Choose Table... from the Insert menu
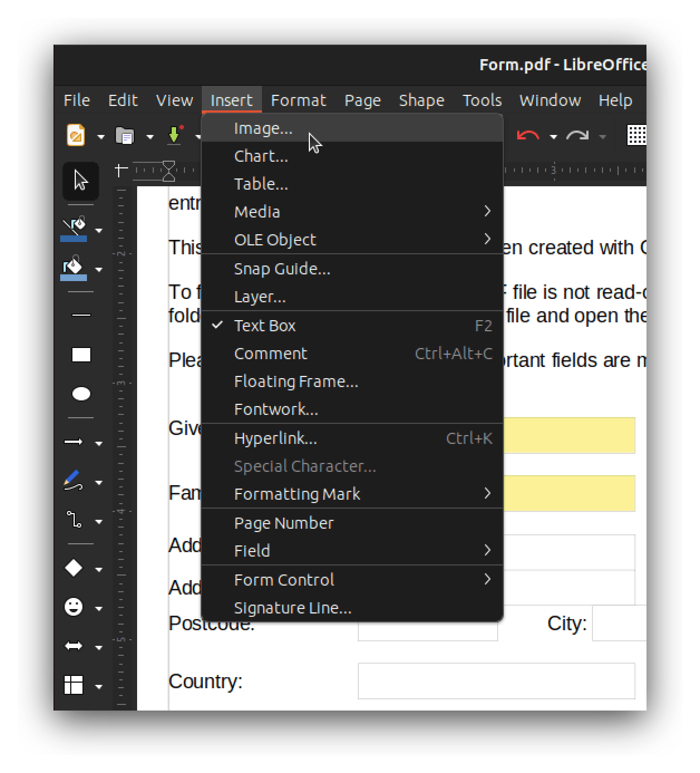This screenshot has height=773, width=700. point(352,184)
